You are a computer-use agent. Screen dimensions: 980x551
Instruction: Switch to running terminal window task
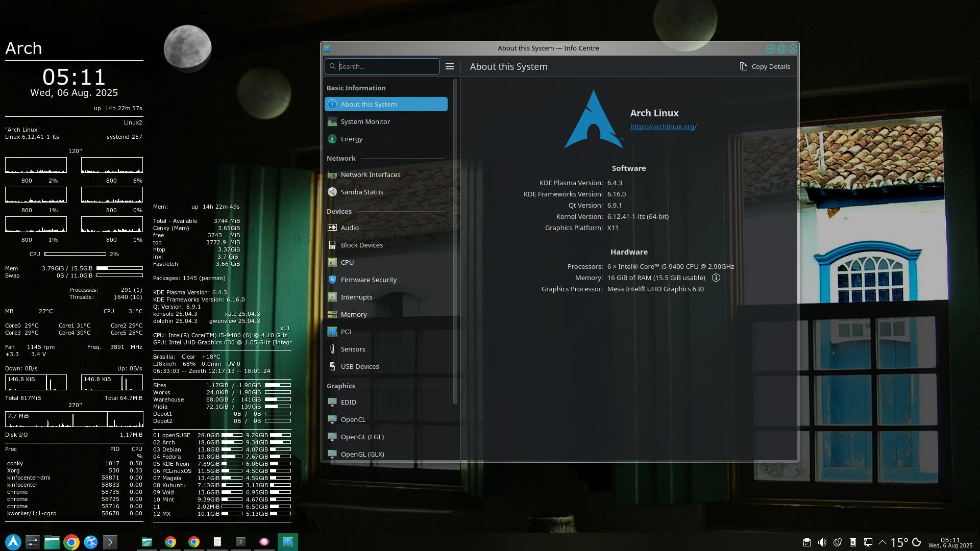tap(241, 542)
